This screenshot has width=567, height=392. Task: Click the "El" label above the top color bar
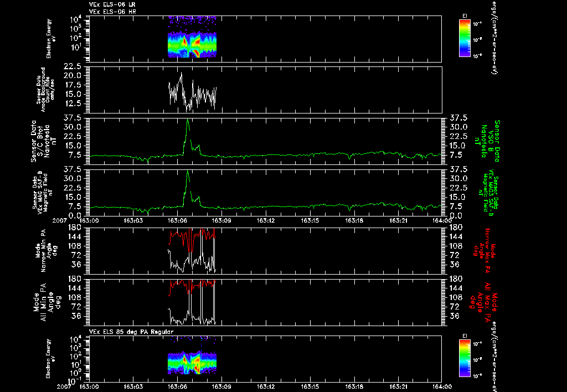[x=465, y=16]
